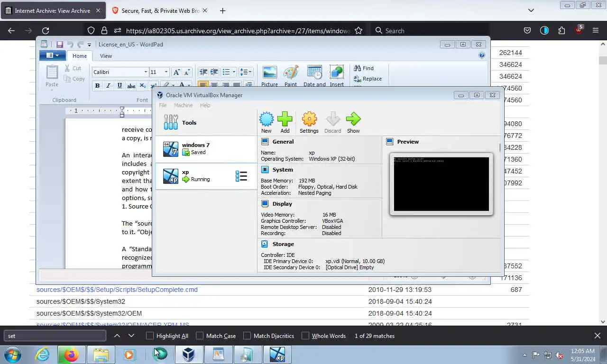Open WordPad help question mark icon
The width and height of the screenshot is (607, 364).
482,55
